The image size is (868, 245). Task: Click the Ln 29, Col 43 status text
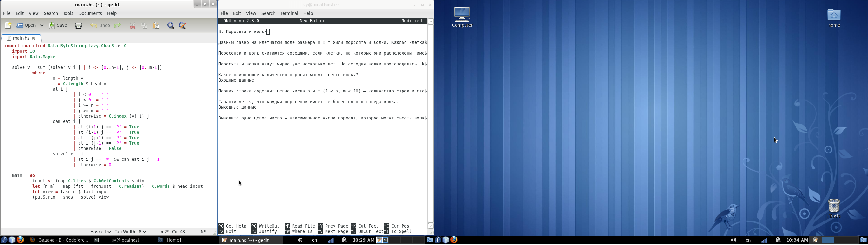[172, 232]
